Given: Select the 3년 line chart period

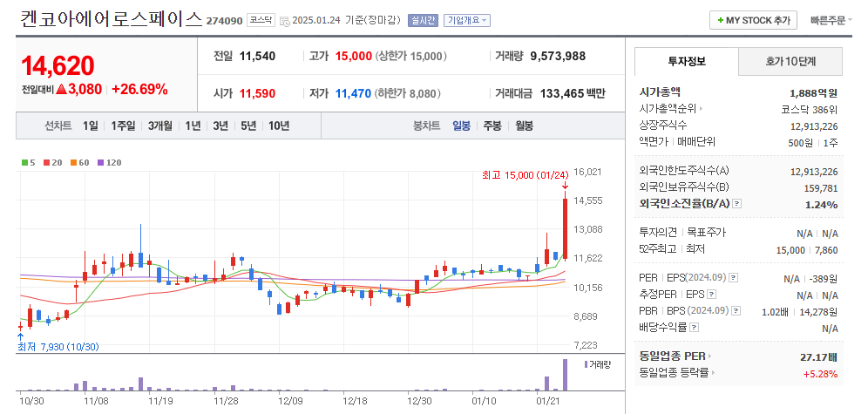Looking at the screenshot, I should point(220,126).
